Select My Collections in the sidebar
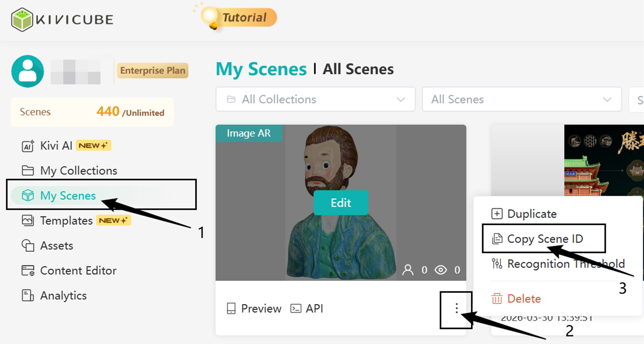644x344 pixels. pos(78,170)
